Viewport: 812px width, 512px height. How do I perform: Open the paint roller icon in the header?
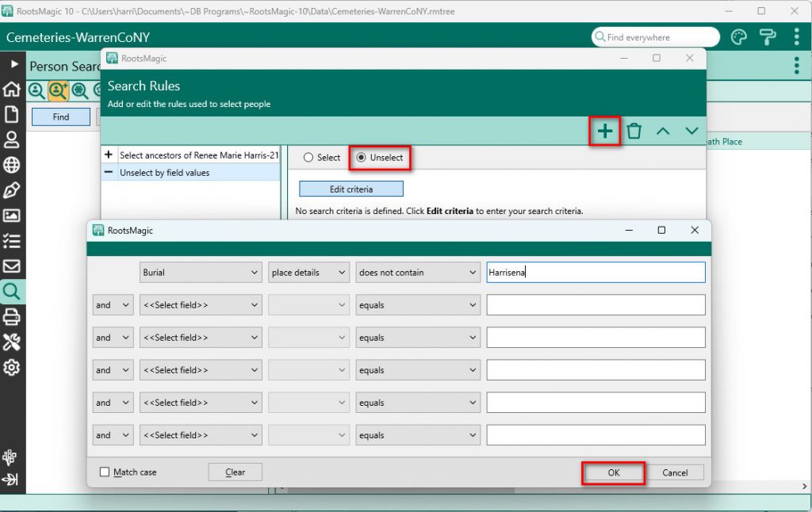coord(767,37)
